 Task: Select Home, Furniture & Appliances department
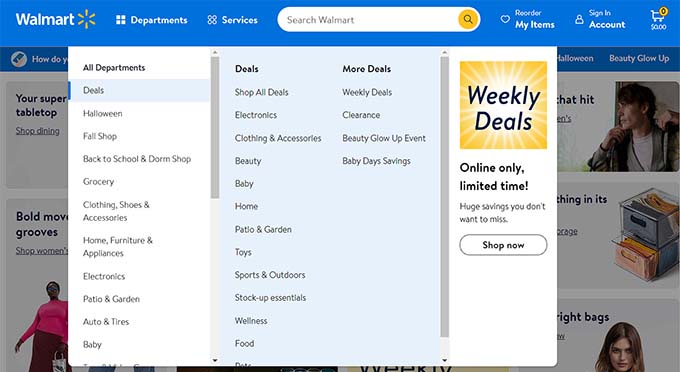[118, 247]
